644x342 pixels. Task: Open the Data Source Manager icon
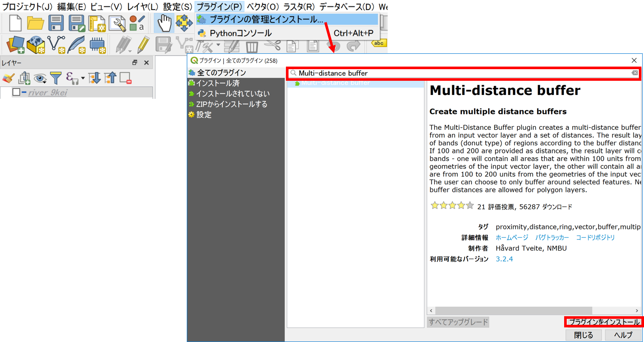[x=15, y=44]
